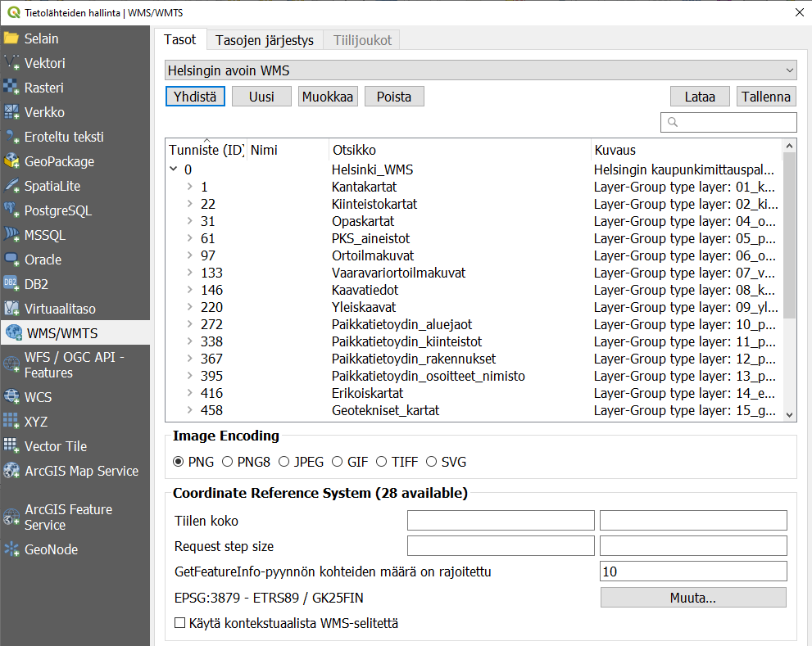Enable Käytä kontekstuaalista WMS-selitettä checkbox
The width and height of the screenshot is (812, 646).
[x=180, y=623]
